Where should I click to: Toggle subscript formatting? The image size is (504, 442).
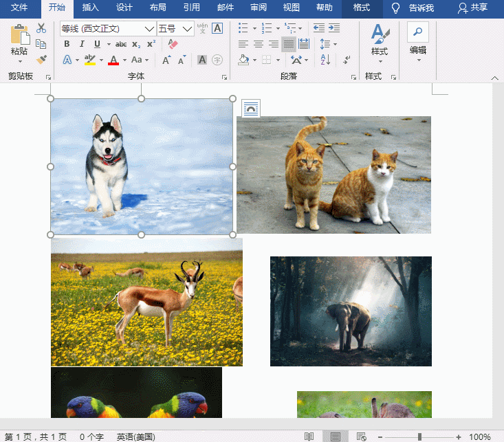click(136, 44)
